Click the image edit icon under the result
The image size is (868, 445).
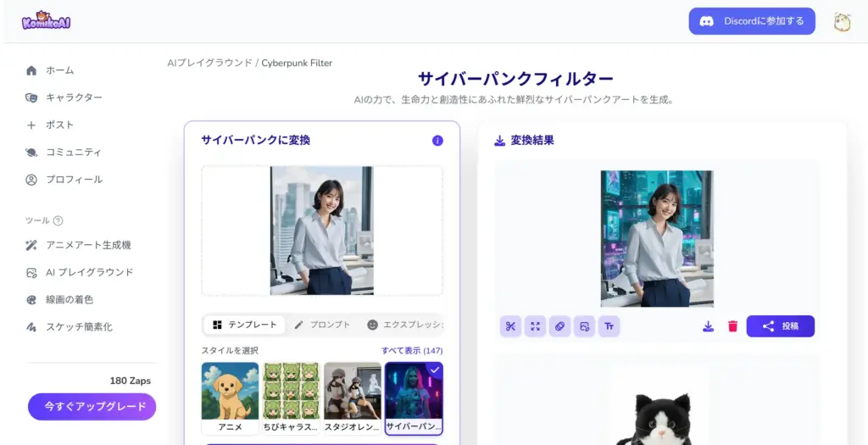(584, 326)
